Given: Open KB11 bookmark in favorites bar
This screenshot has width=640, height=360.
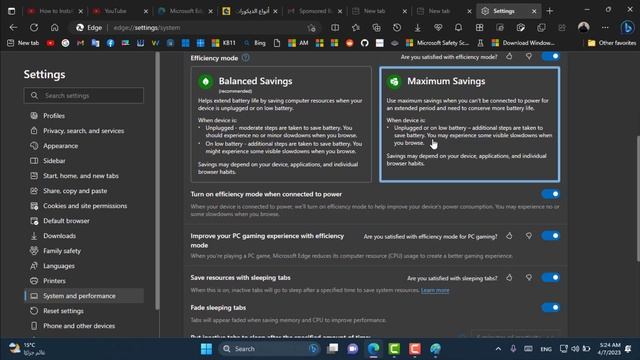Looking at the screenshot, I should 224,43.
